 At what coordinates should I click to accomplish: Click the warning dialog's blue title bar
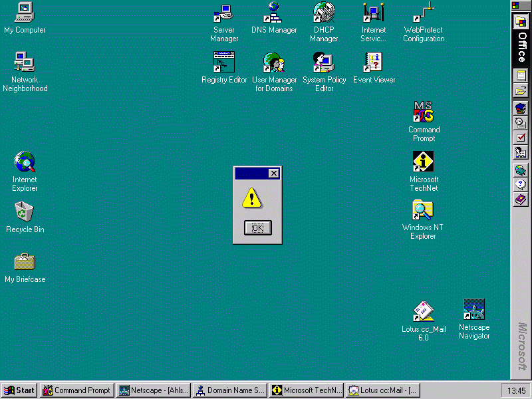pos(251,174)
